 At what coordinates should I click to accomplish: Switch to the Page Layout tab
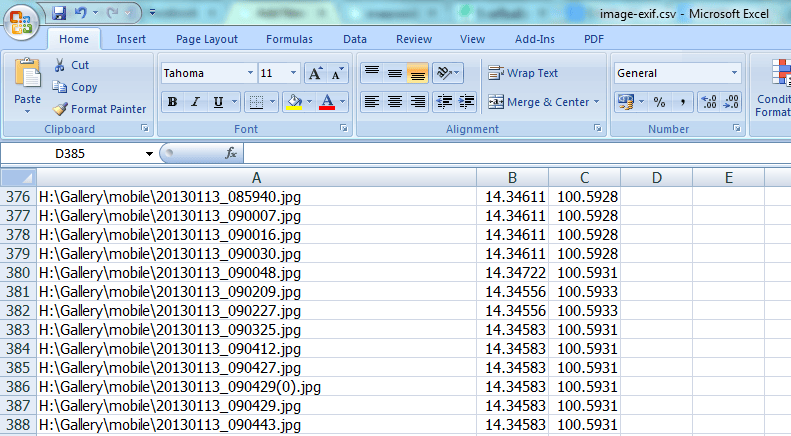tap(207, 39)
